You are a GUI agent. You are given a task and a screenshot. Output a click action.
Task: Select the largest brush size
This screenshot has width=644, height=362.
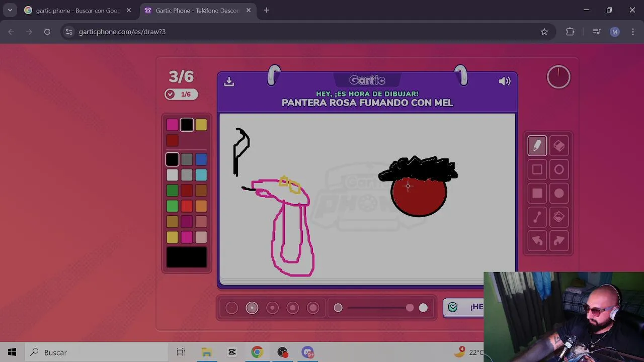pyautogui.click(x=313, y=308)
